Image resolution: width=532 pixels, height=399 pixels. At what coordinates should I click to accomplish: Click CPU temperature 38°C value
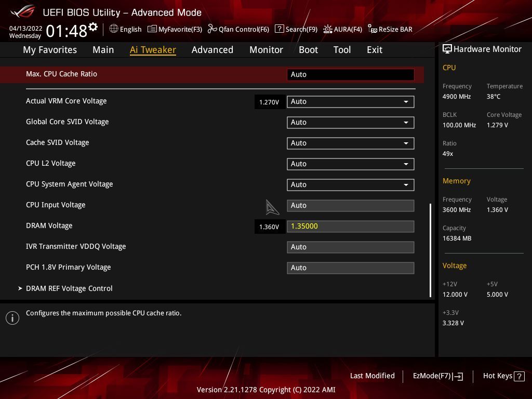point(494,97)
